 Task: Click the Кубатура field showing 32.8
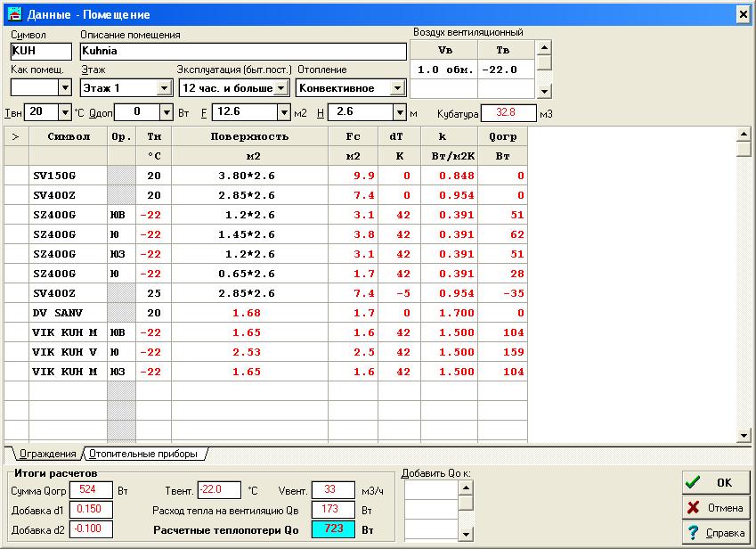[508, 113]
